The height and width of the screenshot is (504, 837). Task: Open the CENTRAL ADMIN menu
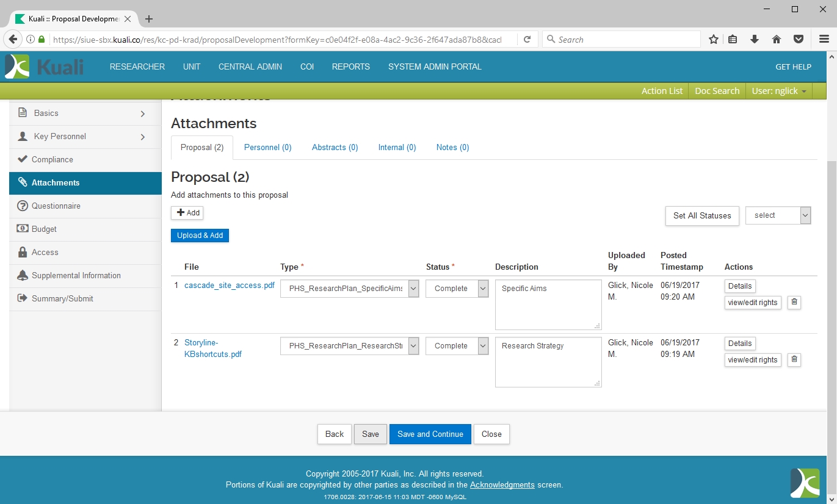250,67
